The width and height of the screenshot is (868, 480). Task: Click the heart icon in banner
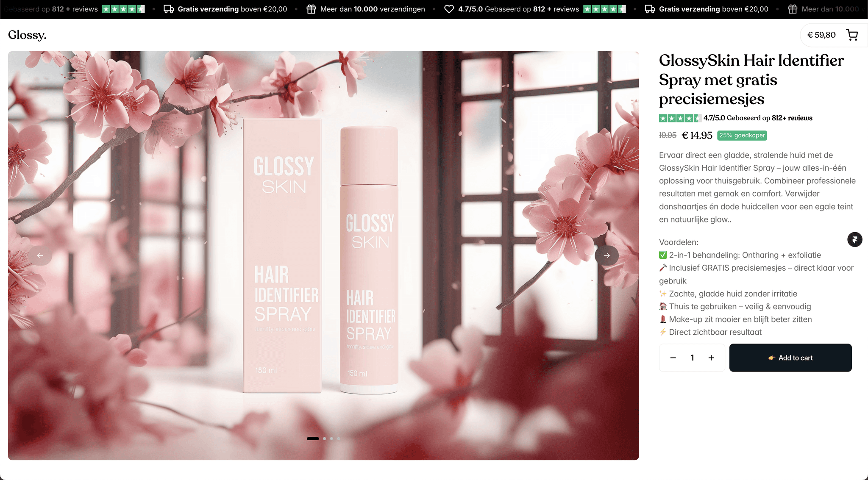point(449,9)
